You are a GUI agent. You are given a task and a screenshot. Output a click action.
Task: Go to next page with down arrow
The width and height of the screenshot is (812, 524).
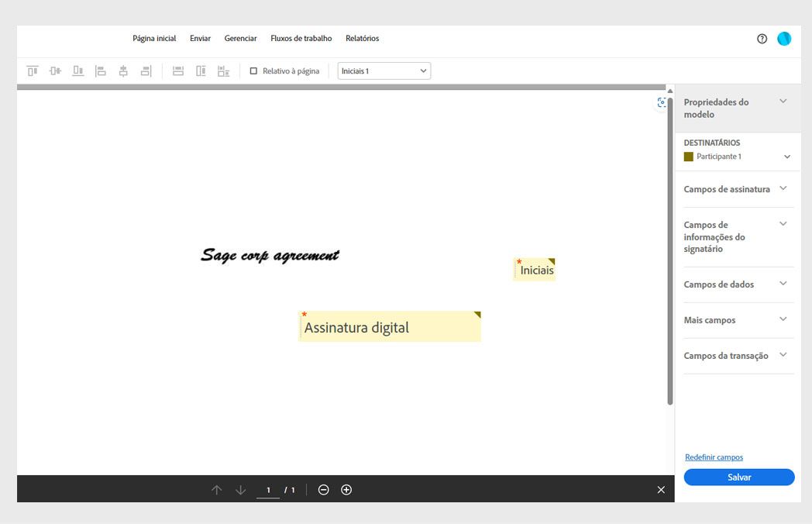(x=240, y=490)
